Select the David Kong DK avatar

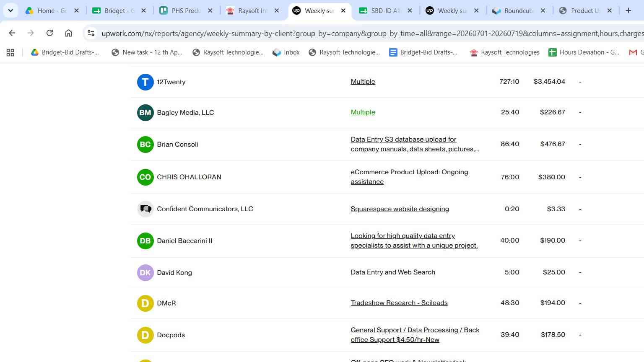[145, 272]
